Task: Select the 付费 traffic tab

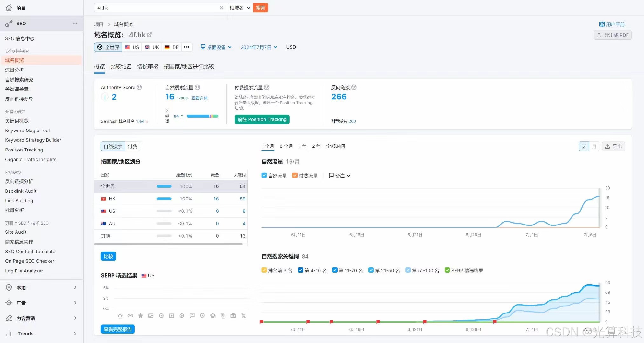Action: coord(133,146)
